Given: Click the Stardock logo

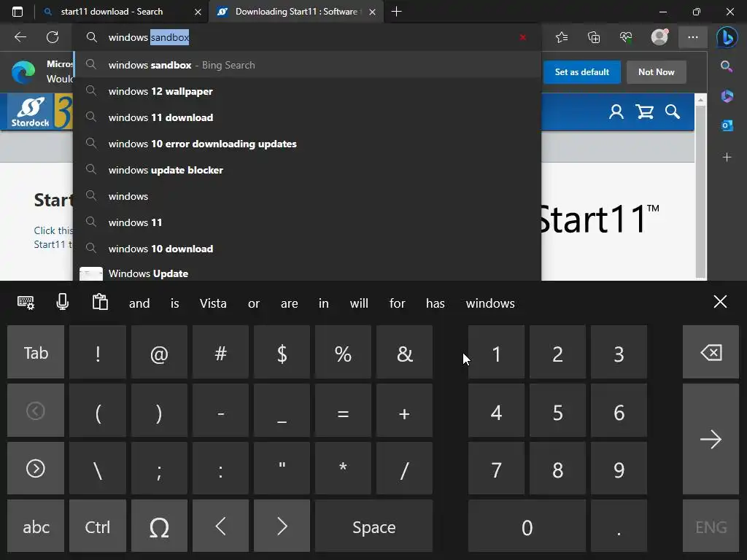Looking at the screenshot, I should [31, 112].
